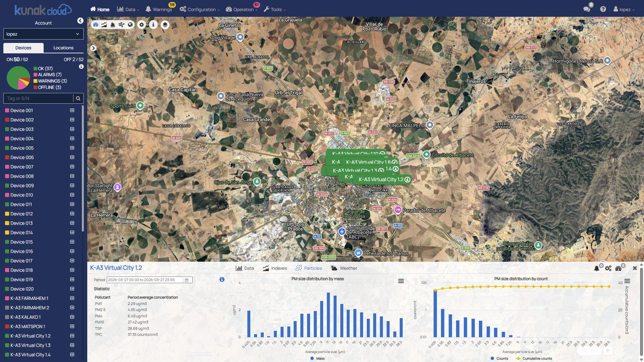Open the calendar picker for Period
This screenshot has width=644, height=362.
click(x=187, y=280)
